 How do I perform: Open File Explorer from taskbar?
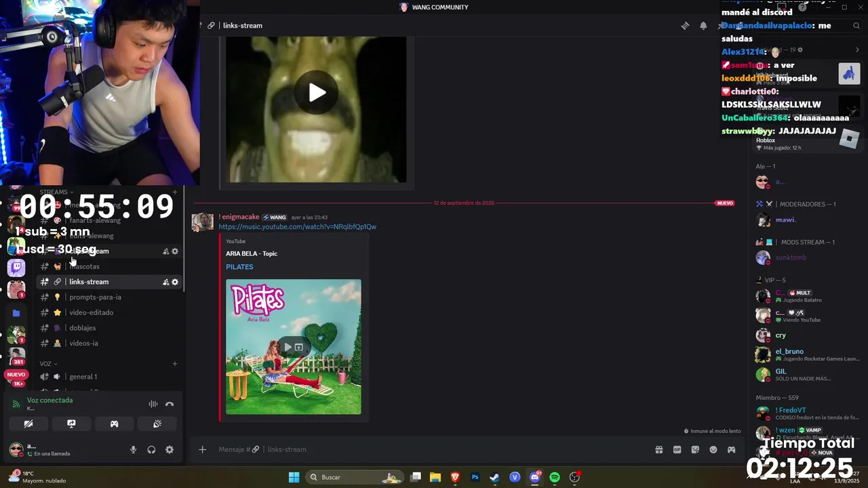[435, 477]
